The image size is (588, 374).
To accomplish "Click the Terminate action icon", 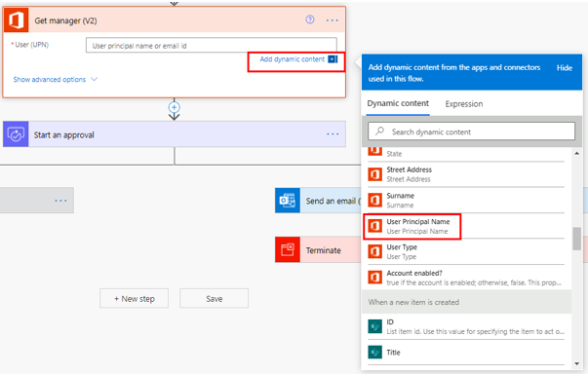I will [x=288, y=249].
